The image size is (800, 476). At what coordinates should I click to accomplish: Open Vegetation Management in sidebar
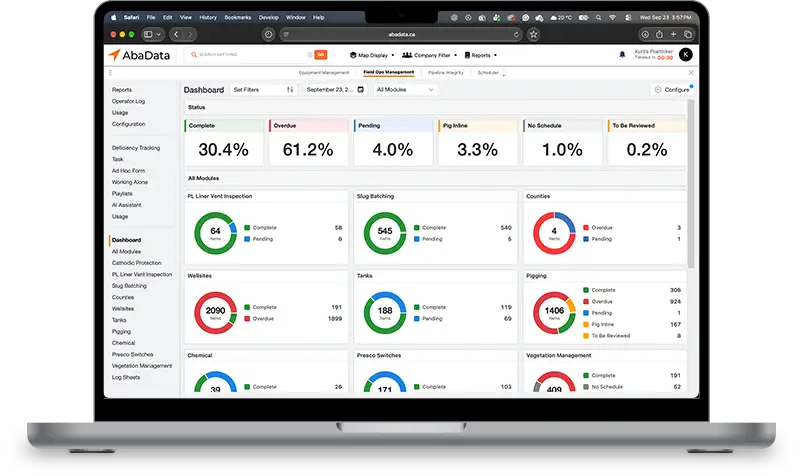click(x=142, y=366)
